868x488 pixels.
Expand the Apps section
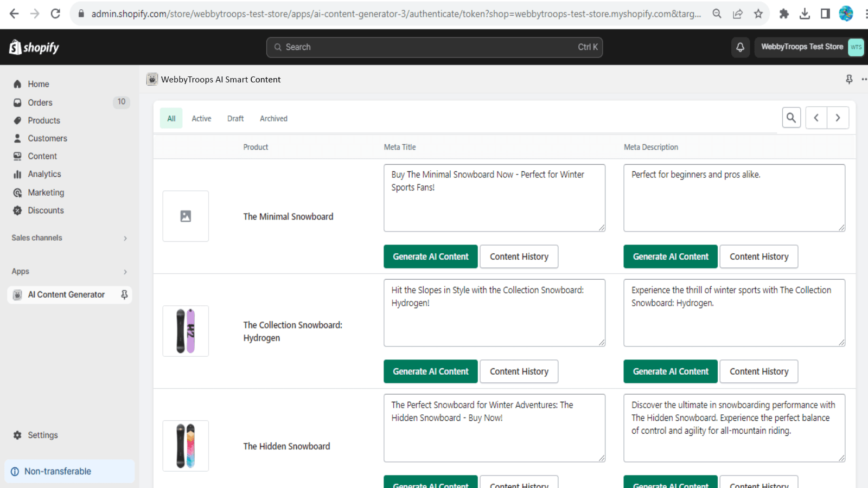[125, 272]
